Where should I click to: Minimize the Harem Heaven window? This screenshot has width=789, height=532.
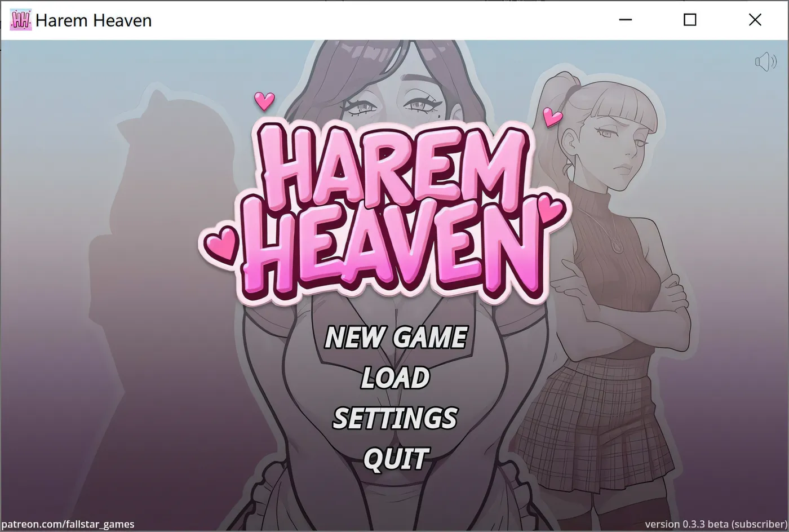[626, 20]
